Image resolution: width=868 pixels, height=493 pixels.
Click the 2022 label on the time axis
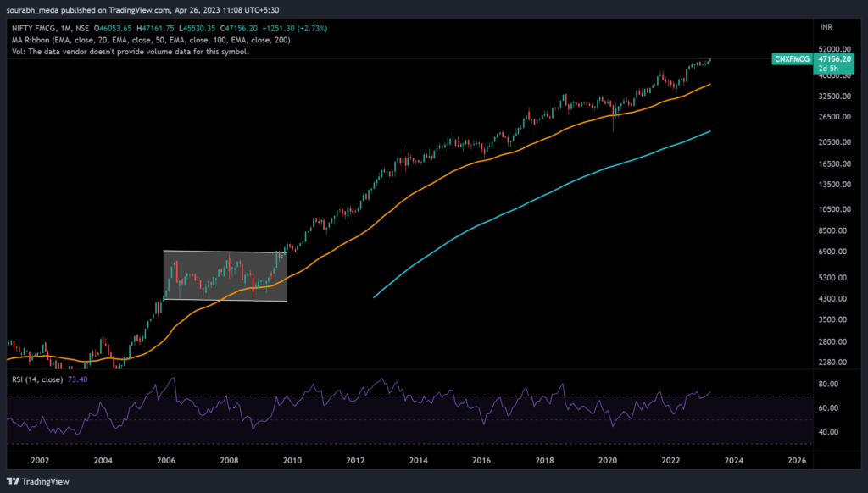(671, 460)
